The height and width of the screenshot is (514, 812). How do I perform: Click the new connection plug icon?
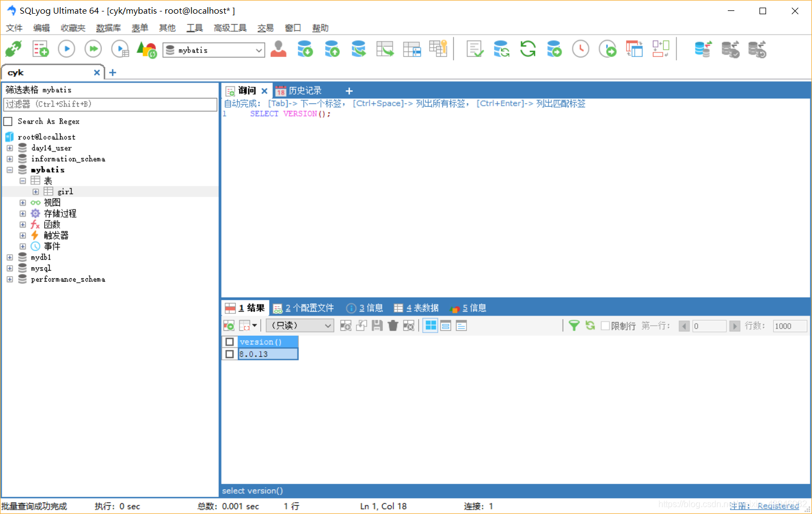point(13,49)
